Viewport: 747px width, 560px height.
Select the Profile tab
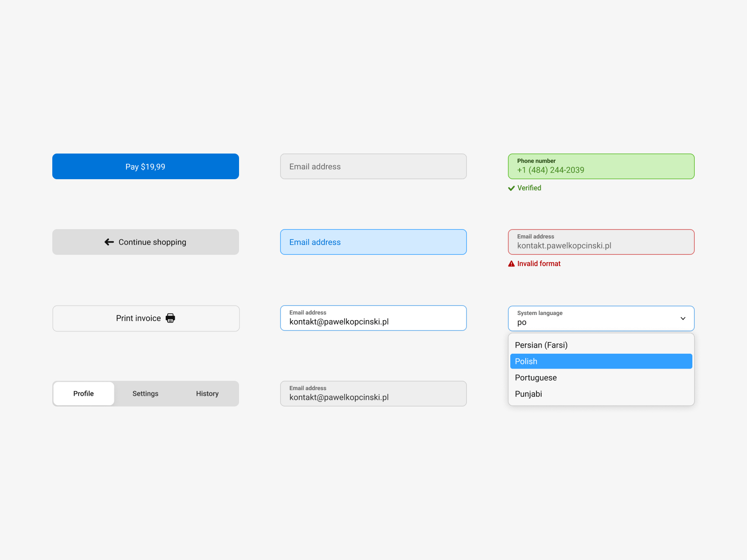click(x=83, y=393)
